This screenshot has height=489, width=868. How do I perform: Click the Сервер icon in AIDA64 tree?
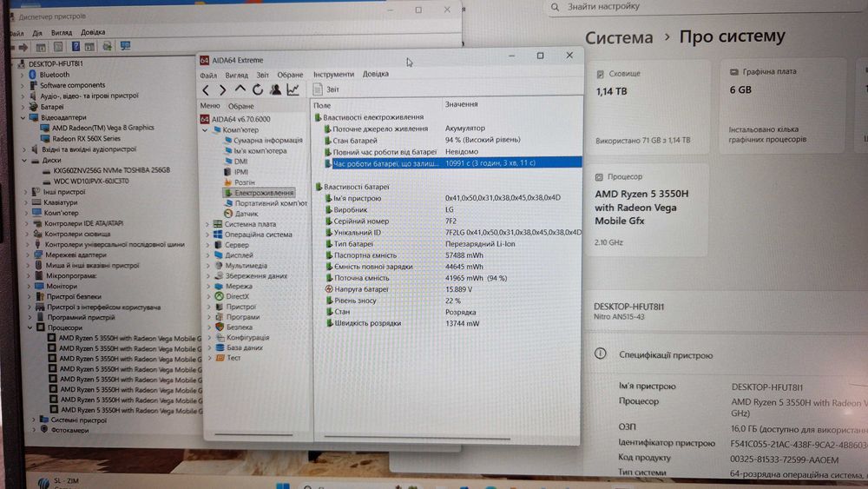click(218, 245)
